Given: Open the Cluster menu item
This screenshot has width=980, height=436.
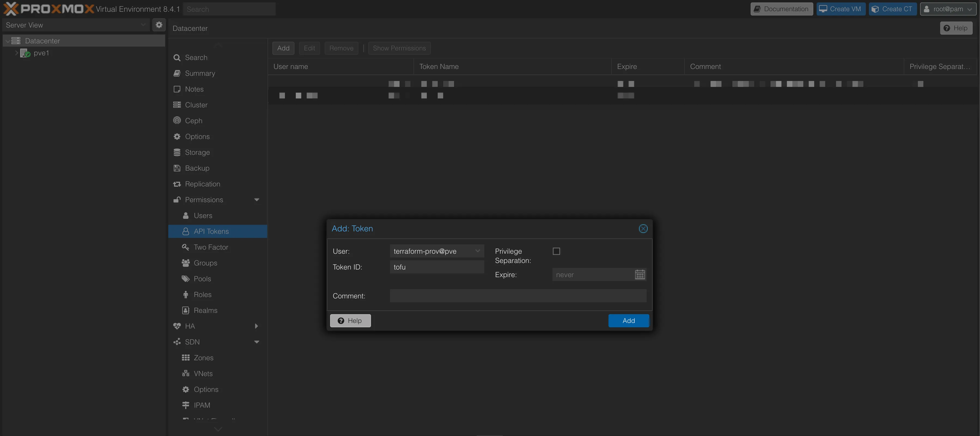Looking at the screenshot, I should tap(218, 105).
